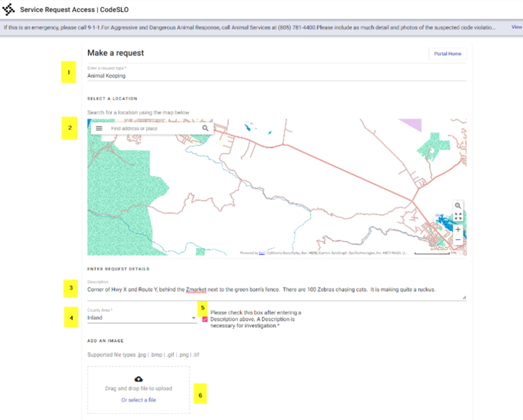Toggle the map fullscreen view
This screenshot has height=420, width=523.
458,216
